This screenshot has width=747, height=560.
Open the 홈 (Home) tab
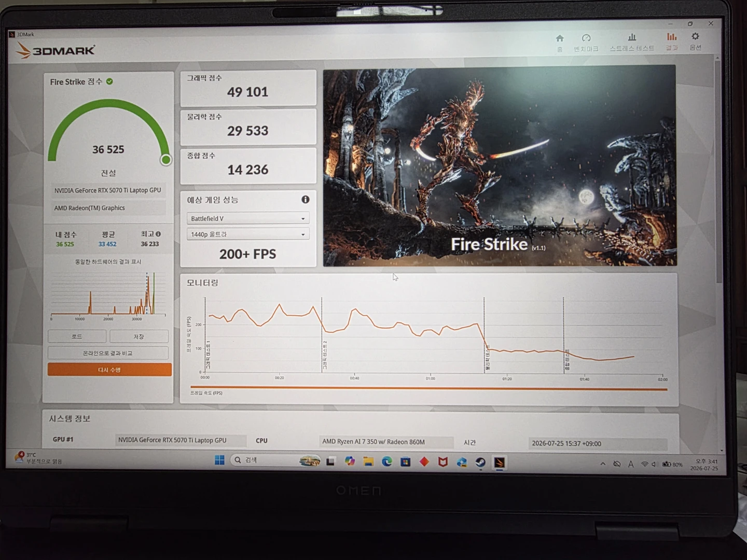pos(560,42)
